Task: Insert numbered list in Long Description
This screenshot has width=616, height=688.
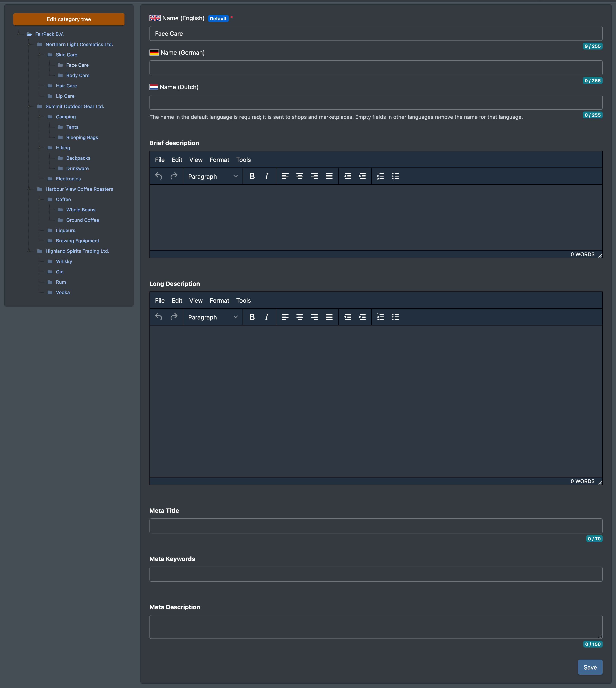Action: 381,317
